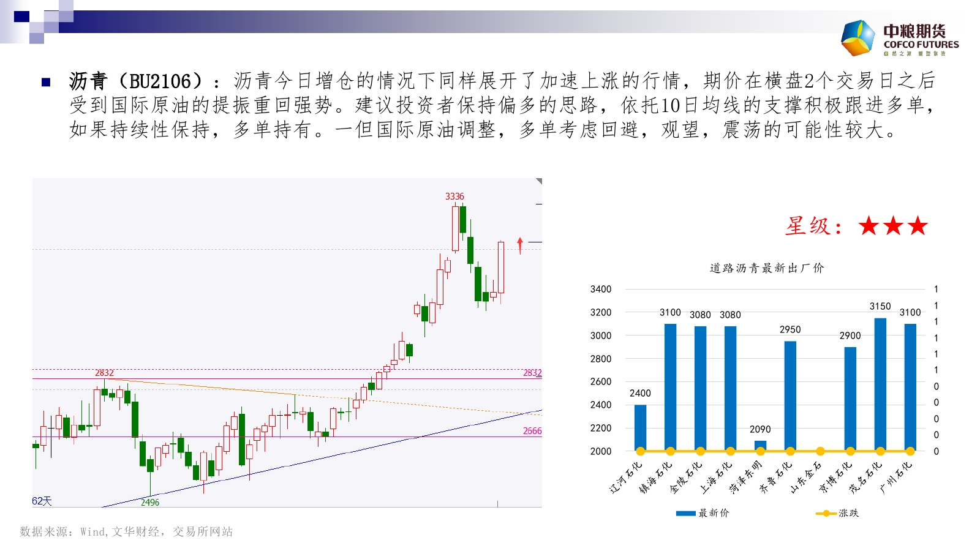980x551 pixels.
Task: Click the COFCO Futures cube logo
Action: pyautogui.click(x=858, y=38)
